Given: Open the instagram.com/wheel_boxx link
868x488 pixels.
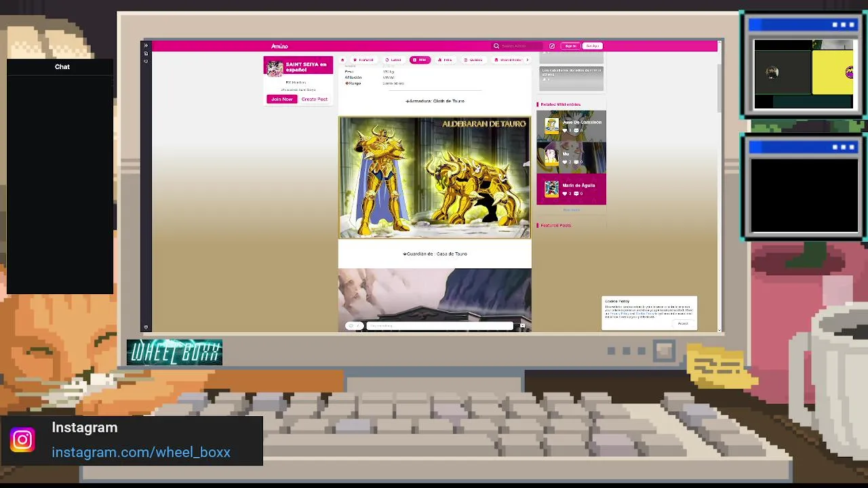Looking at the screenshot, I should [x=141, y=452].
